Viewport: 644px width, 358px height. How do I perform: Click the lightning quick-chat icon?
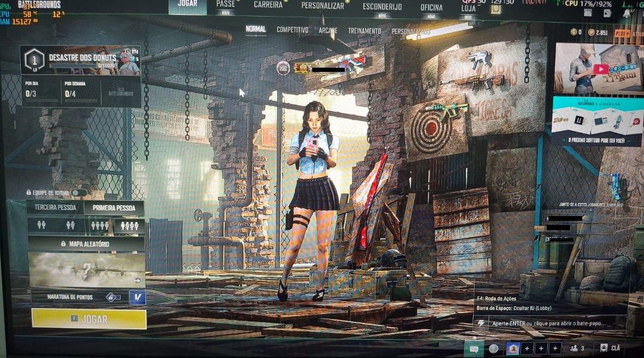pyautogui.click(x=481, y=324)
